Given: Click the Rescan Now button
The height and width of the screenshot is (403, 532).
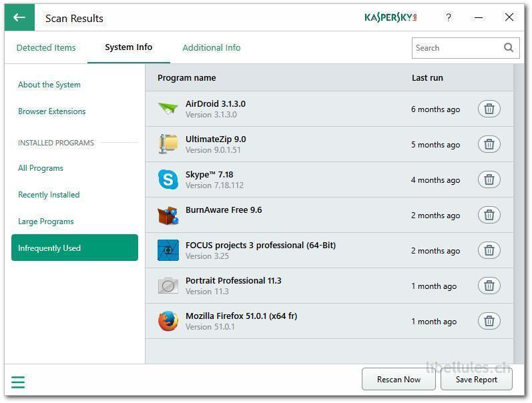Looking at the screenshot, I should point(398,379).
